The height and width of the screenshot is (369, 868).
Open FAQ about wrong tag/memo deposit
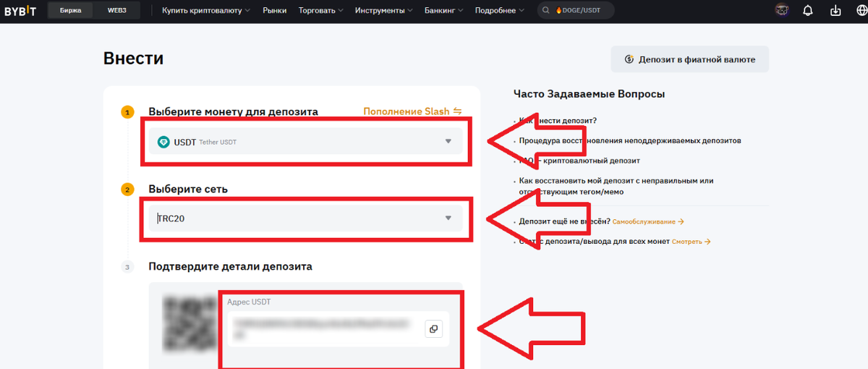pos(616,186)
